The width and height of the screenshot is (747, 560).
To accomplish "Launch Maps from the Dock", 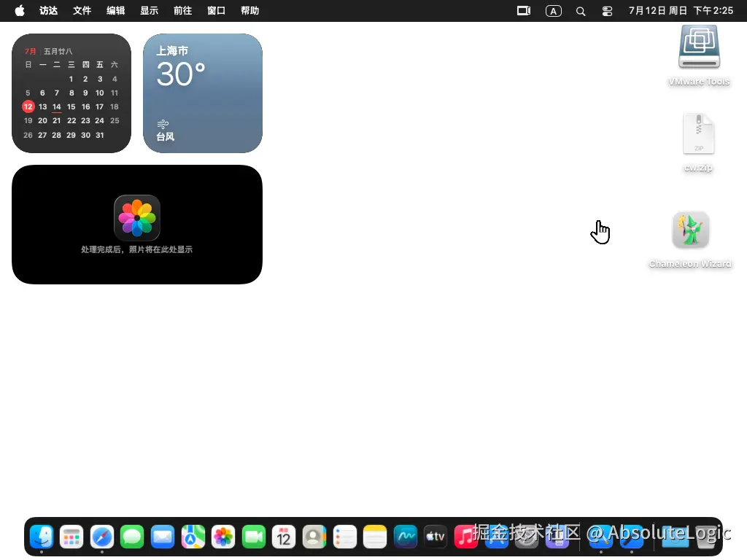I will pos(193,537).
